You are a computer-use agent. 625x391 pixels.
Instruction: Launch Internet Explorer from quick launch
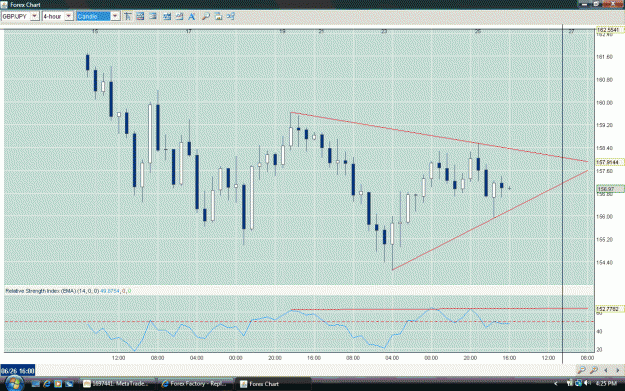[47, 384]
